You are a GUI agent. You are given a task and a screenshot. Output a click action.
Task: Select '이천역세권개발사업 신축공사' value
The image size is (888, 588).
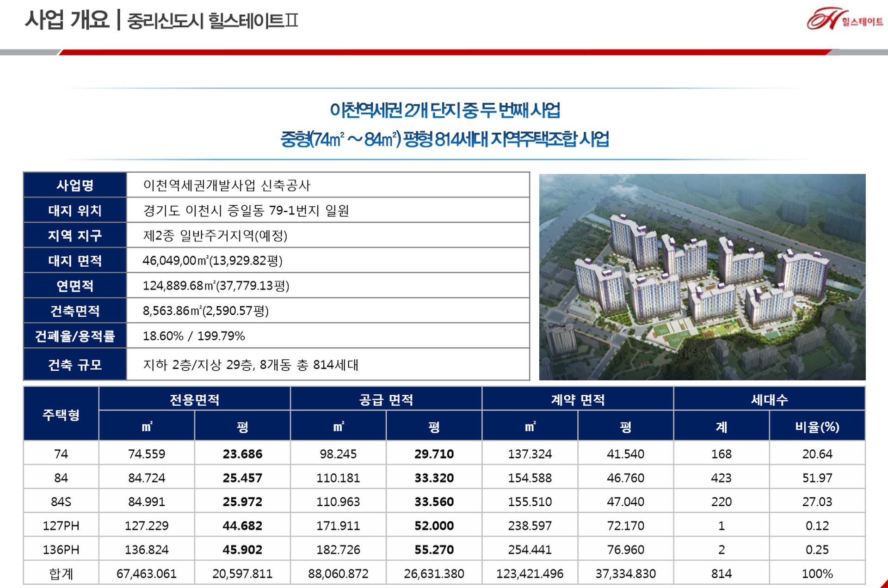(227, 185)
